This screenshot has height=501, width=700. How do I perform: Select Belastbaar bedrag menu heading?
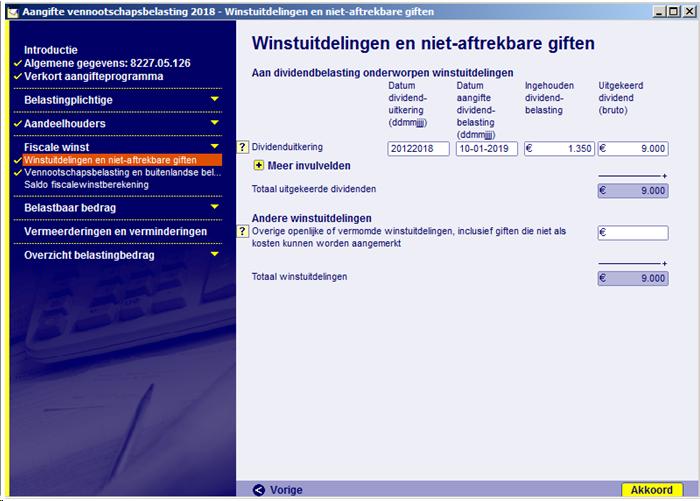[70, 208]
